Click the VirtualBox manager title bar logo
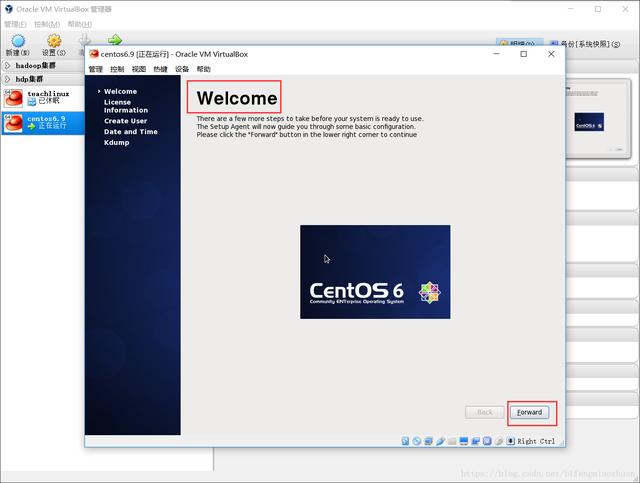This screenshot has width=640, height=483. [x=9, y=9]
